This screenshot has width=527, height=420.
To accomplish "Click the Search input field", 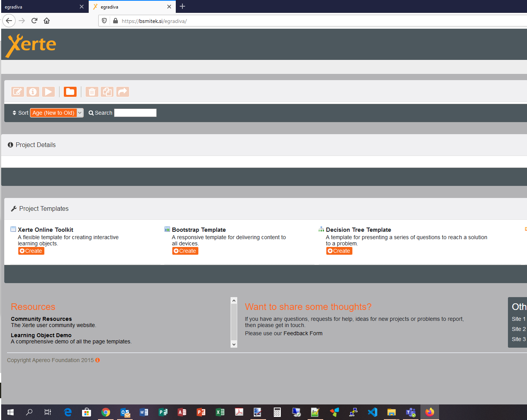I will [x=135, y=113].
